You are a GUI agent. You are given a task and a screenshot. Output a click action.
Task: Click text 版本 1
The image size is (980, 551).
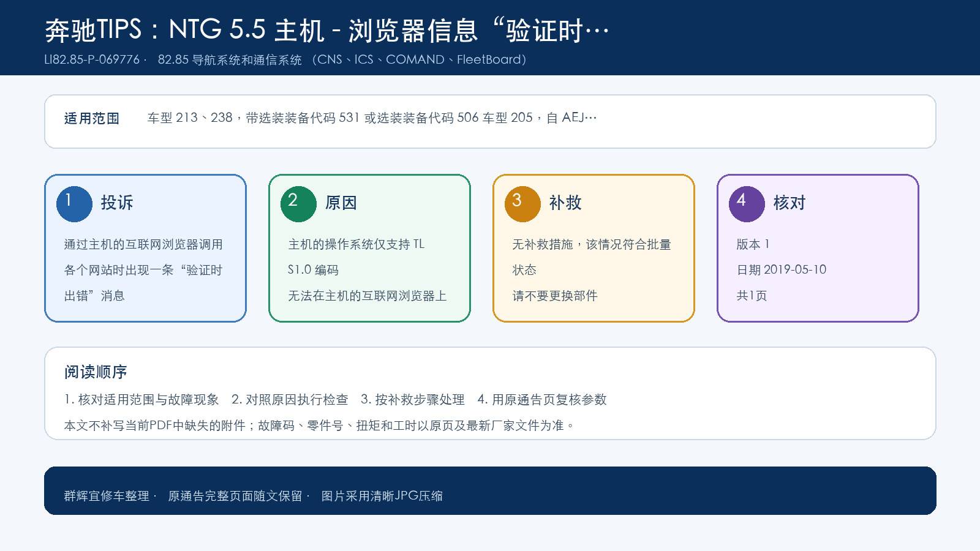pyautogui.click(x=753, y=244)
